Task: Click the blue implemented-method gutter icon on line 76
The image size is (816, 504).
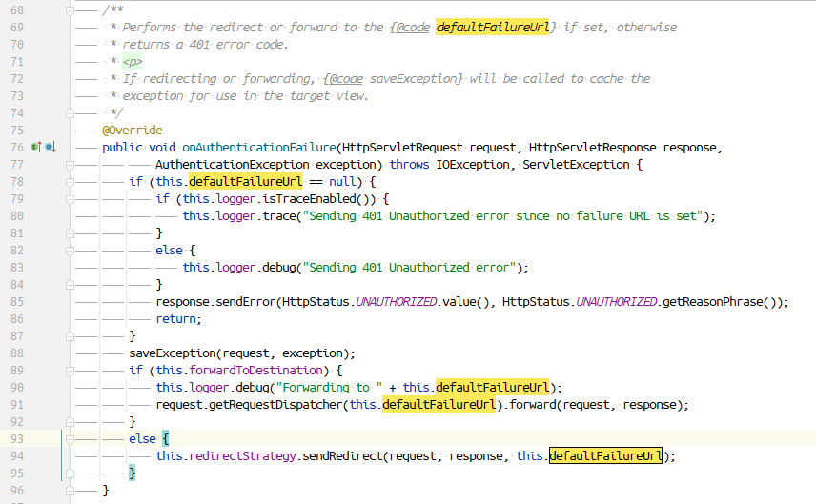Action: [50, 147]
